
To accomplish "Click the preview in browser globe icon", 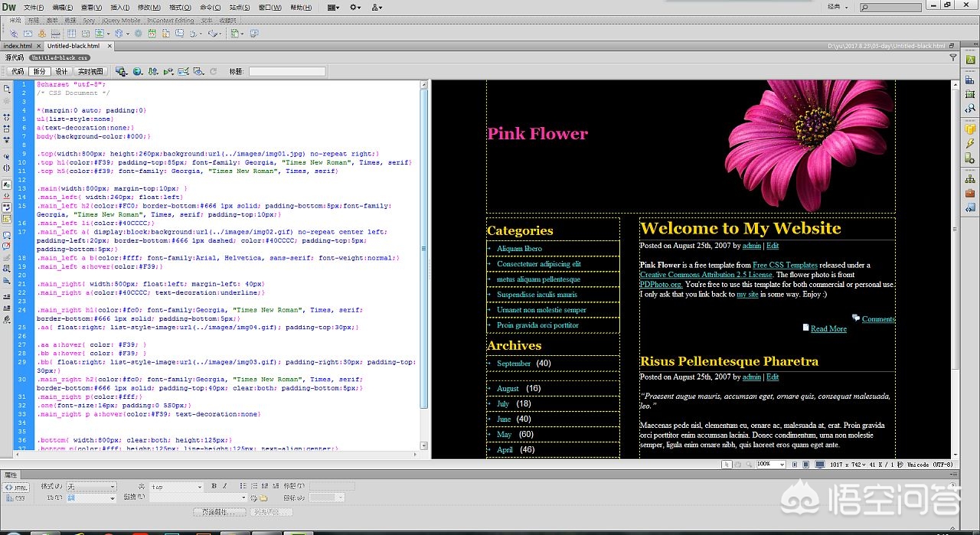I will pyautogui.click(x=137, y=71).
